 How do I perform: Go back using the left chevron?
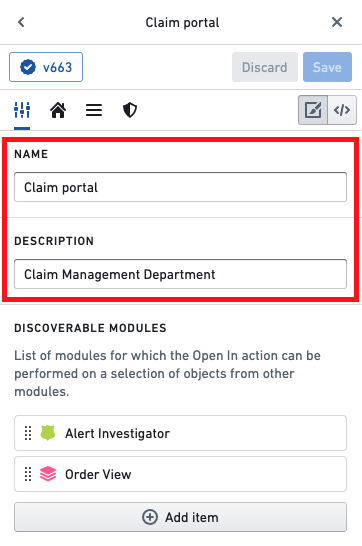[21, 22]
